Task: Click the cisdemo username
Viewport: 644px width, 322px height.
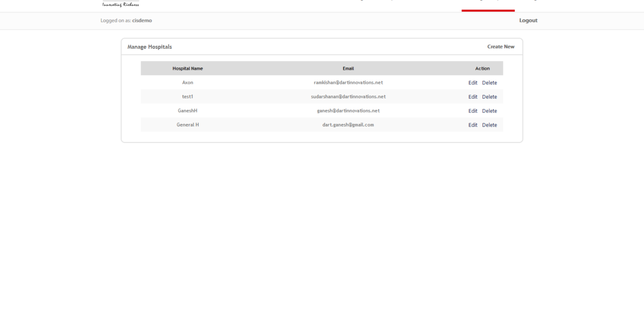Action: pyautogui.click(x=142, y=20)
